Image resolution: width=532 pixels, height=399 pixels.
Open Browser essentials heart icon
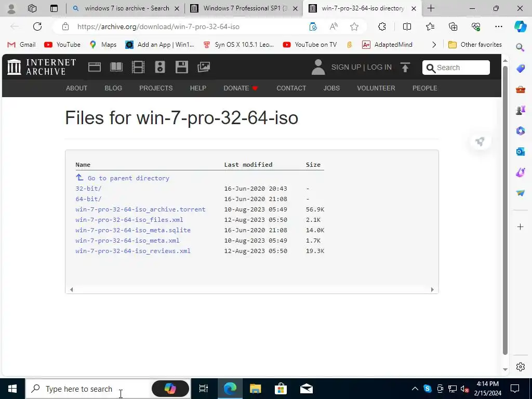click(476, 26)
